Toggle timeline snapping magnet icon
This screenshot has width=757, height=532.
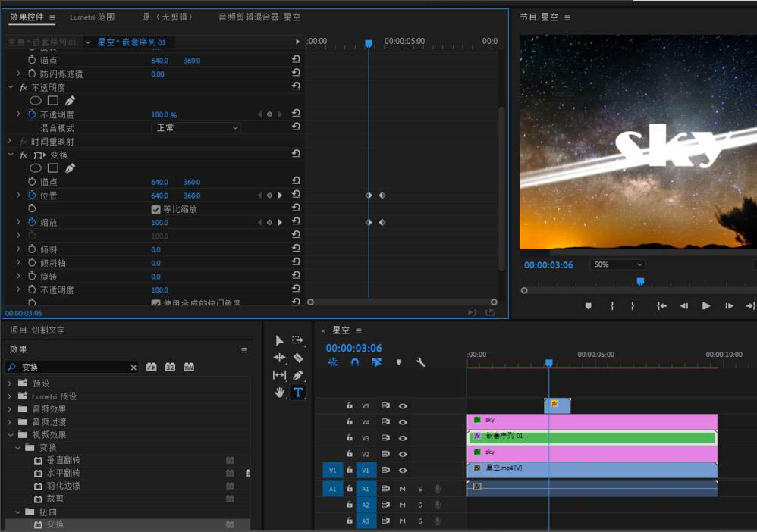(x=354, y=362)
